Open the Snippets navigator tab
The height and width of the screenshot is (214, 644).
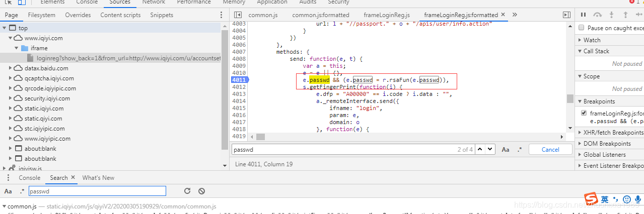point(162,15)
